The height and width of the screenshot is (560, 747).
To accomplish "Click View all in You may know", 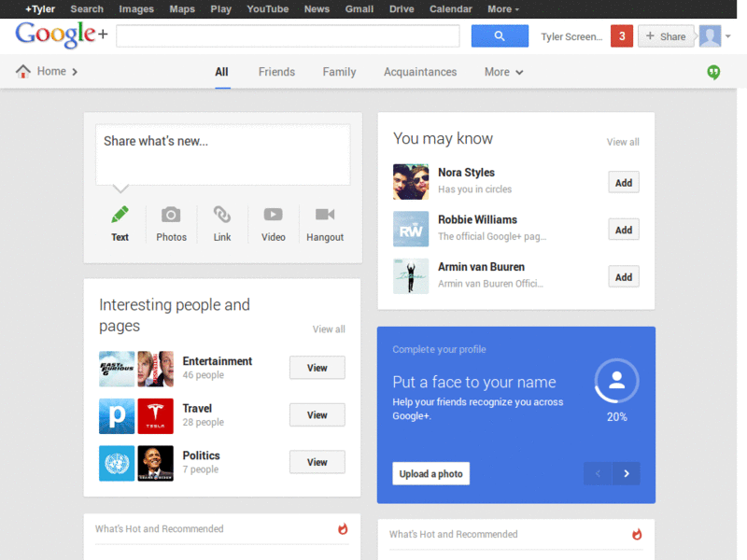I will click(x=623, y=142).
